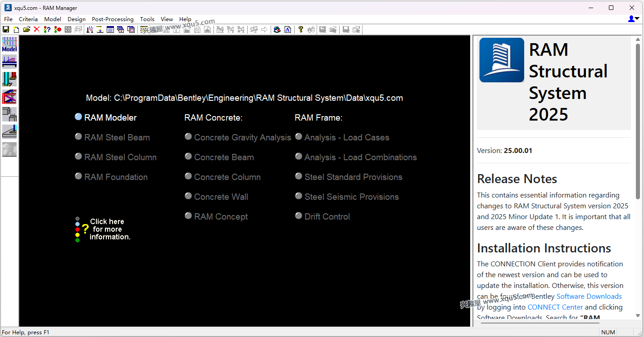The width and height of the screenshot is (644, 337).
Task: Click the yellow question mark help icon
Action: point(301,30)
